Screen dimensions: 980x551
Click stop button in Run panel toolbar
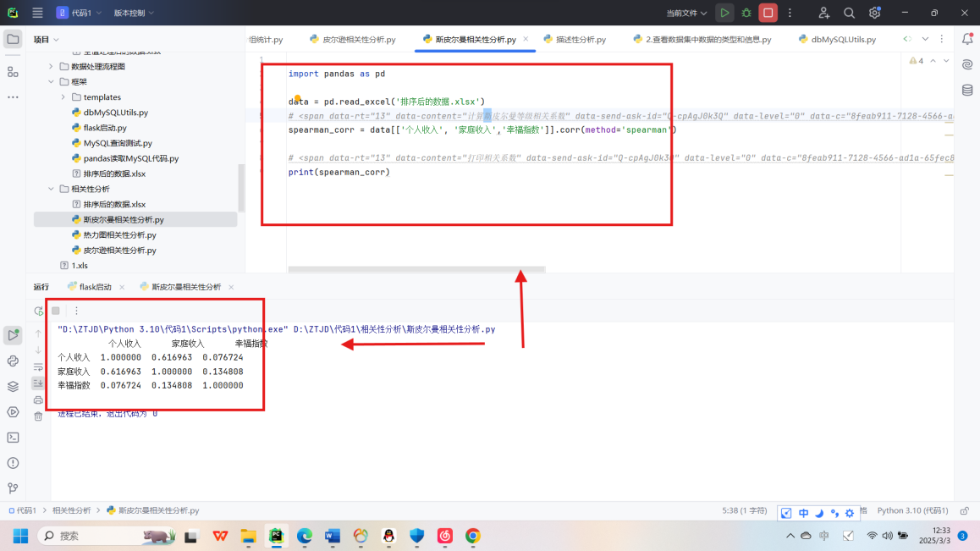coord(56,311)
